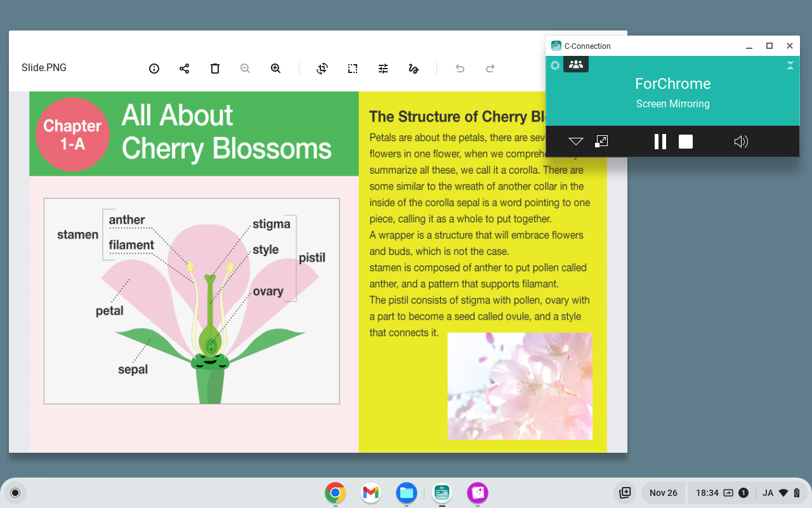Share the Slide.PNG image
This screenshot has width=812, height=508.
point(185,69)
